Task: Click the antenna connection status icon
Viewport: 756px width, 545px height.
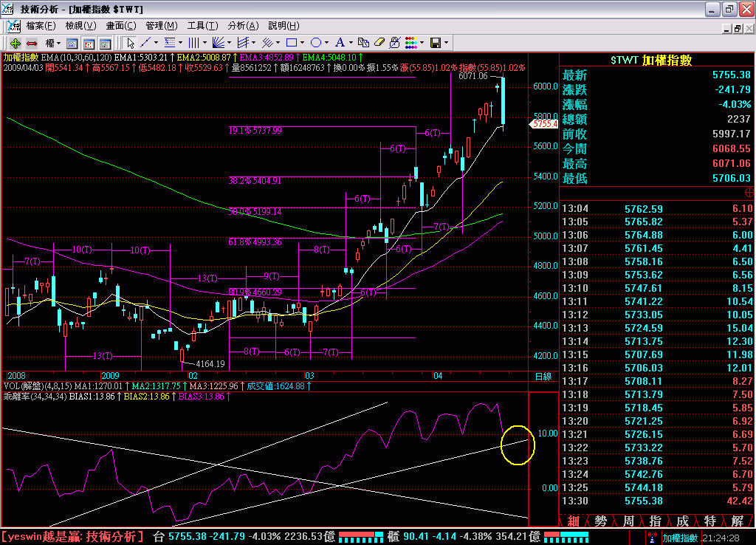Action: point(652,538)
